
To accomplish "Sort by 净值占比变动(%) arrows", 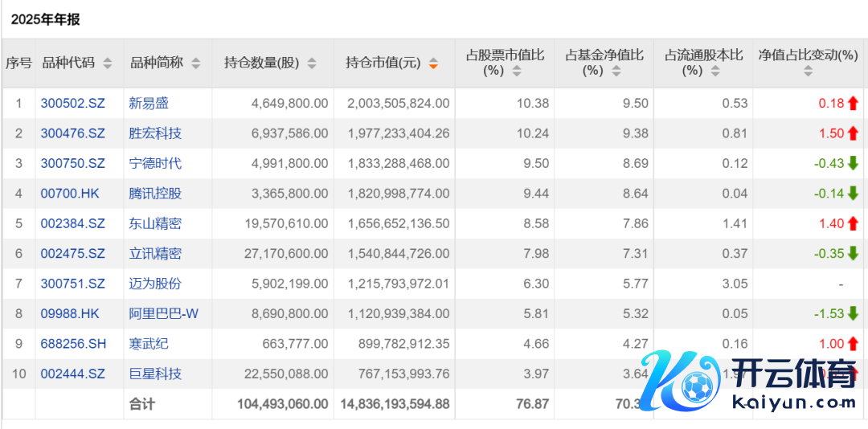I will coord(808,71).
